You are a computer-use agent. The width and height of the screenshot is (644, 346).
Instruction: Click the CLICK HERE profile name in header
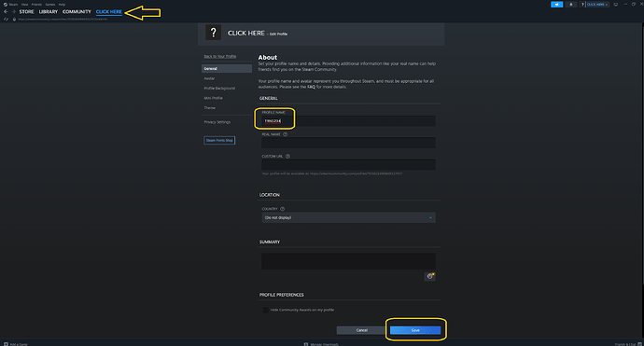point(246,34)
